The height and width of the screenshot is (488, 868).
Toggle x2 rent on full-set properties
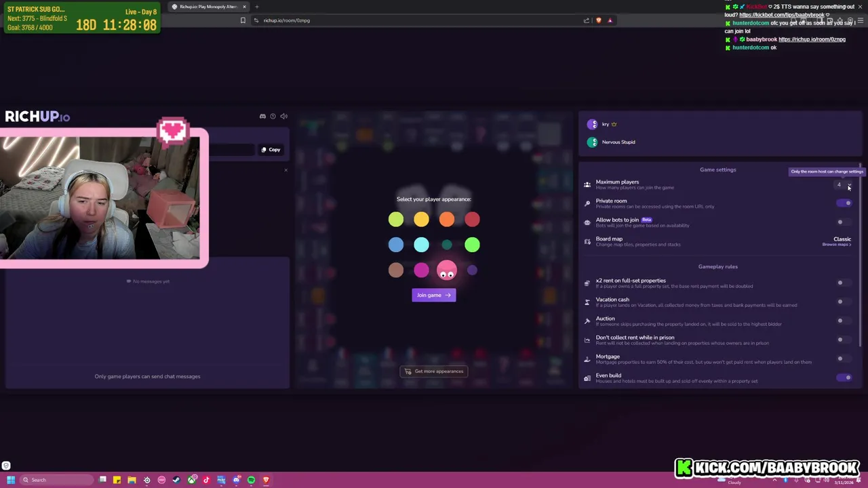(x=844, y=283)
